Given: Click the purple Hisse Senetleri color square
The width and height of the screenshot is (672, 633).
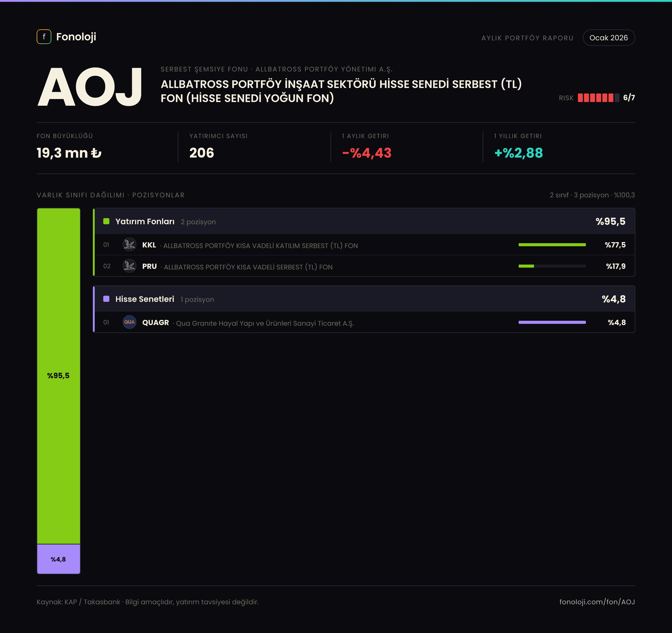Looking at the screenshot, I should point(106,299).
